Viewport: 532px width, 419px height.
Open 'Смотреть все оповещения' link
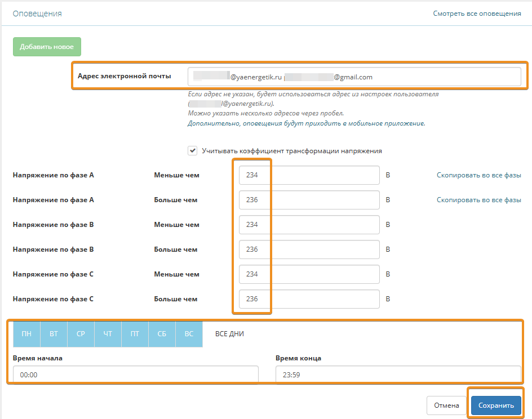point(477,14)
